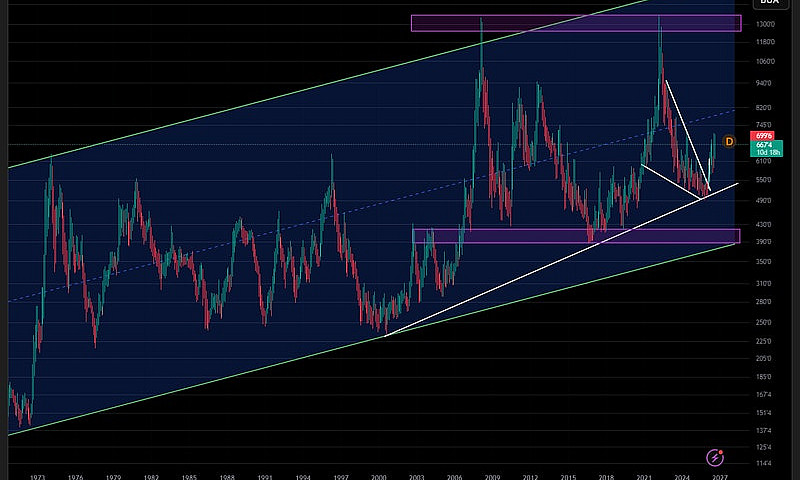Click the 225'0 level on price scale
The height and width of the screenshot is (480, 800).
pos(765,341)
